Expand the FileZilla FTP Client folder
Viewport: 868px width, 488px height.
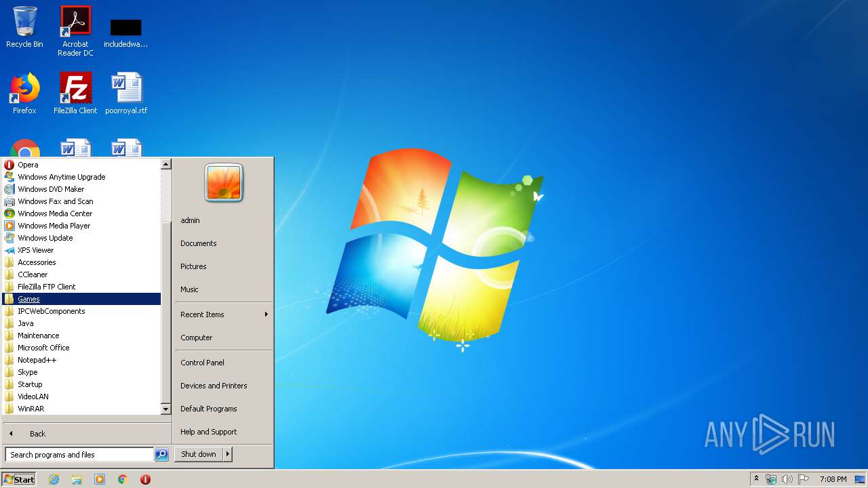click(81, 287)
